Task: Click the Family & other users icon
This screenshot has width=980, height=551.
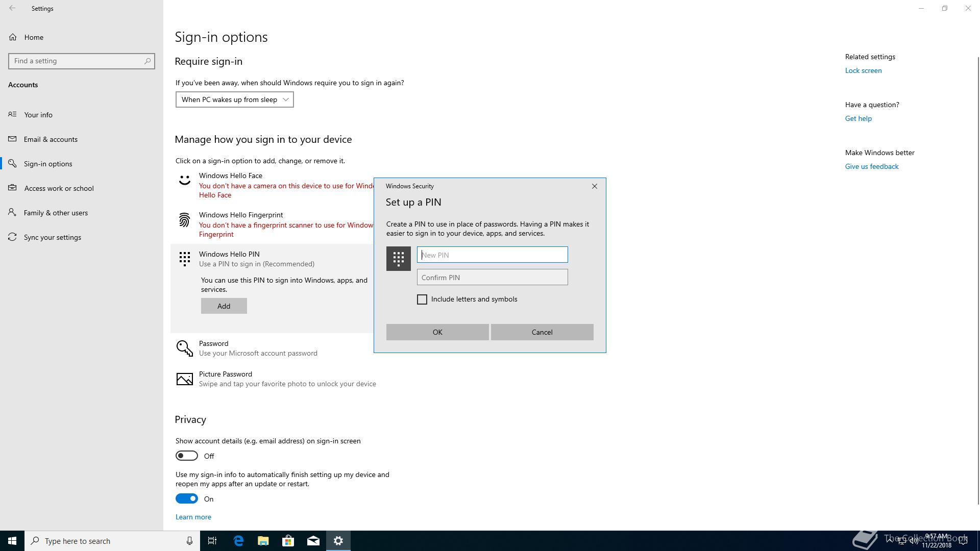Action: (x=13, y=212)
